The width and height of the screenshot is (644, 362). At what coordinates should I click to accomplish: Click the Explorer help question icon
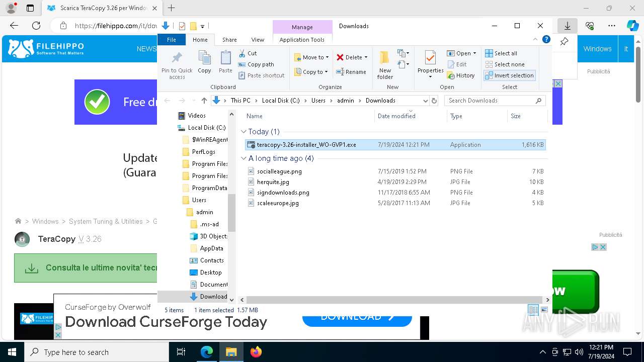click(x=546, y=40)
